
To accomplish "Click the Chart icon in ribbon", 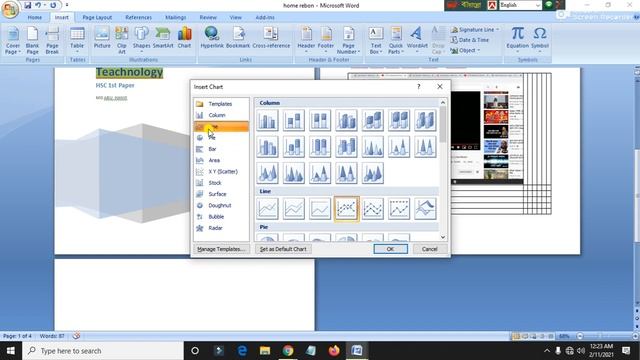I will pyautogui.click(x=184, y=38).
